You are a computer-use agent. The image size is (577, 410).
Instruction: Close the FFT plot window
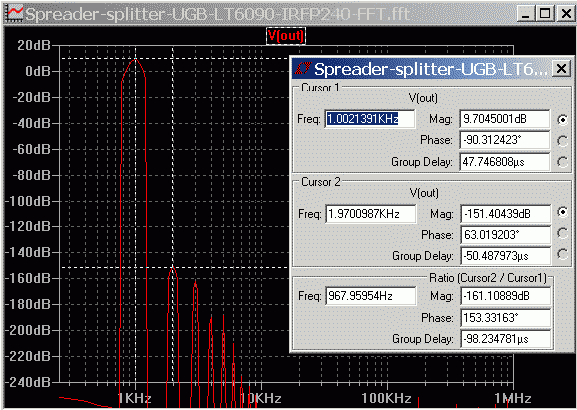pos(566,14)
